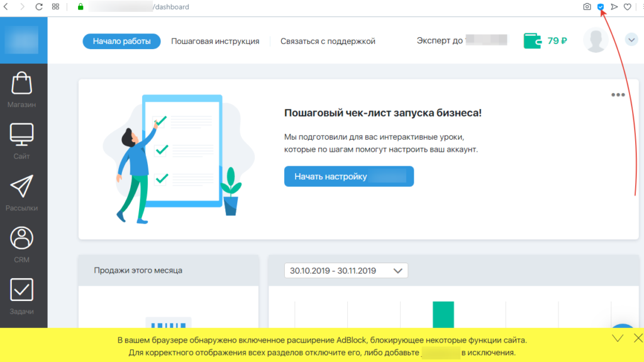This screenshot has width=644, height=362.
Task: Open the Магазин shopping bag icon
Action: click(21, 84)
